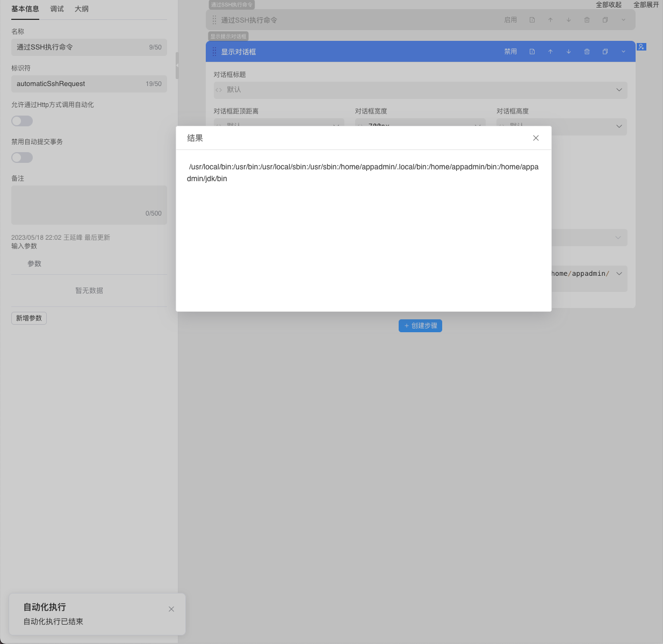Click the 新增参数 button

click(29, 318)
